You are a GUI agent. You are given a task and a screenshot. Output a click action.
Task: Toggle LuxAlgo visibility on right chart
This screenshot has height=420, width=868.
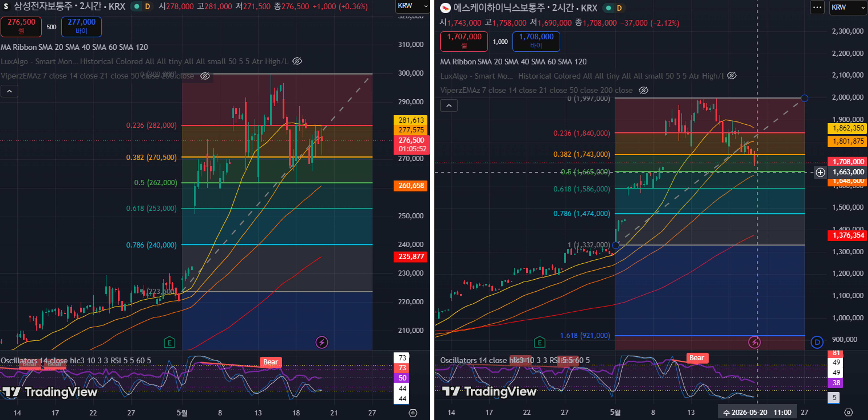731,76
